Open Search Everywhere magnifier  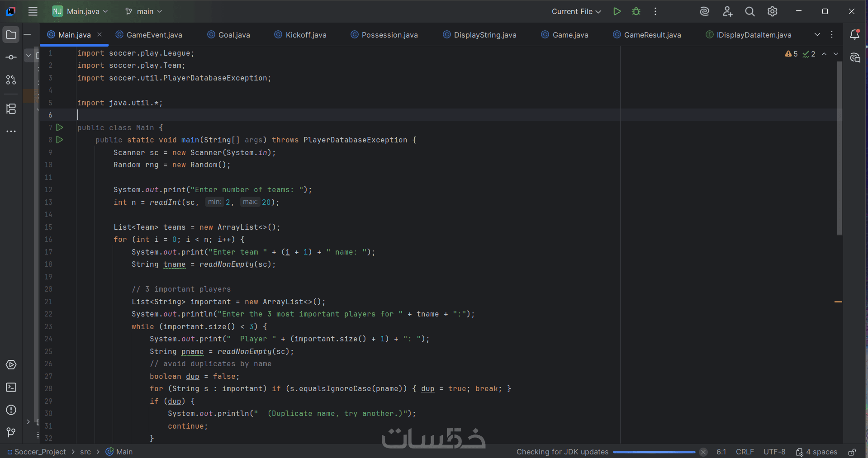tap(750, 11)
